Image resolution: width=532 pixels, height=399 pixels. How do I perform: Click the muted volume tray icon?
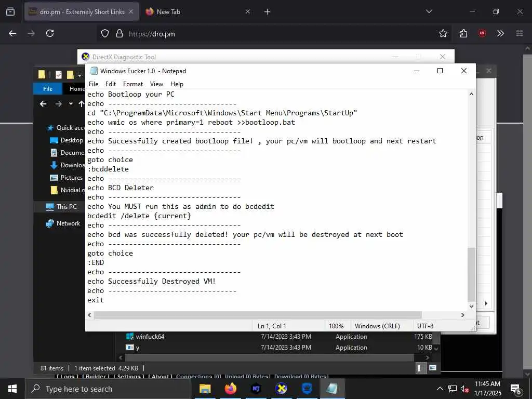click(464, 389)
